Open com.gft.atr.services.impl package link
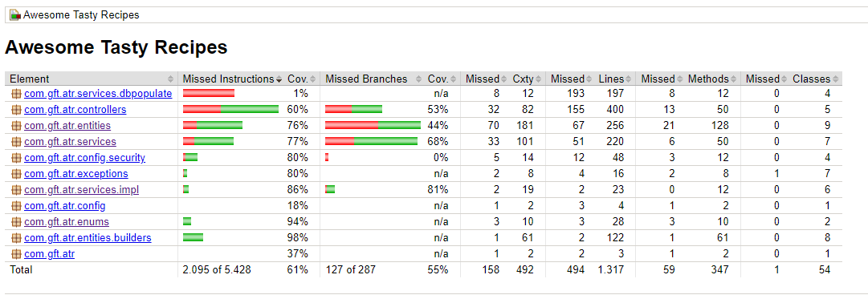Screen dimensions: 868x295 (x=81, y=190)
